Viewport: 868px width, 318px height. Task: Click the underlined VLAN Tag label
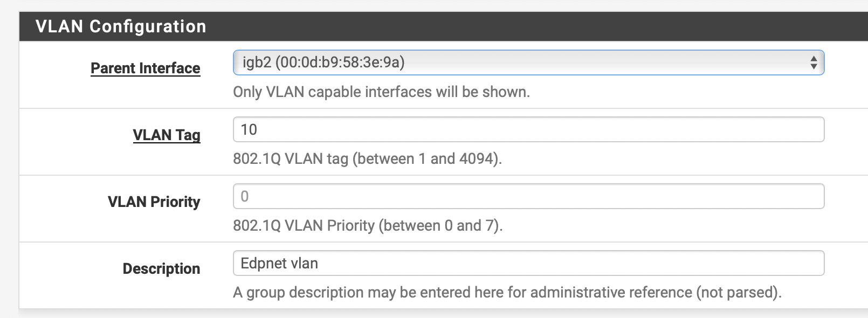tap(167, 135)
